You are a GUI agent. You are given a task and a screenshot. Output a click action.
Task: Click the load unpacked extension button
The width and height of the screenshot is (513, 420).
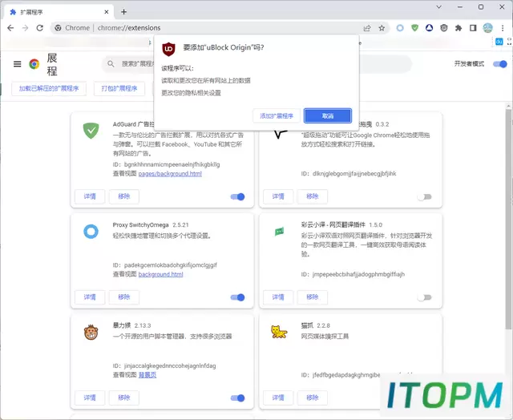click(x=49, y=89)
